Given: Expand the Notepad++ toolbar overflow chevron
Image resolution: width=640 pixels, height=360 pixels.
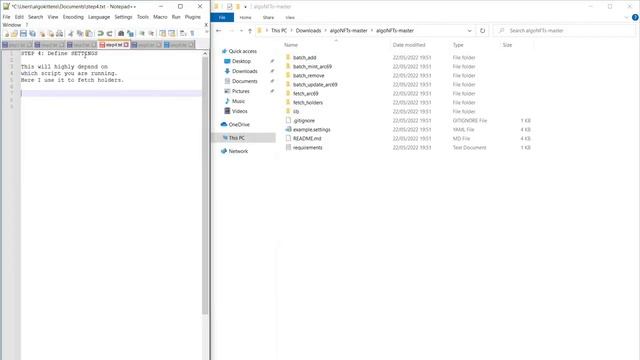Looking at the screenshot, I should (206, 33).
